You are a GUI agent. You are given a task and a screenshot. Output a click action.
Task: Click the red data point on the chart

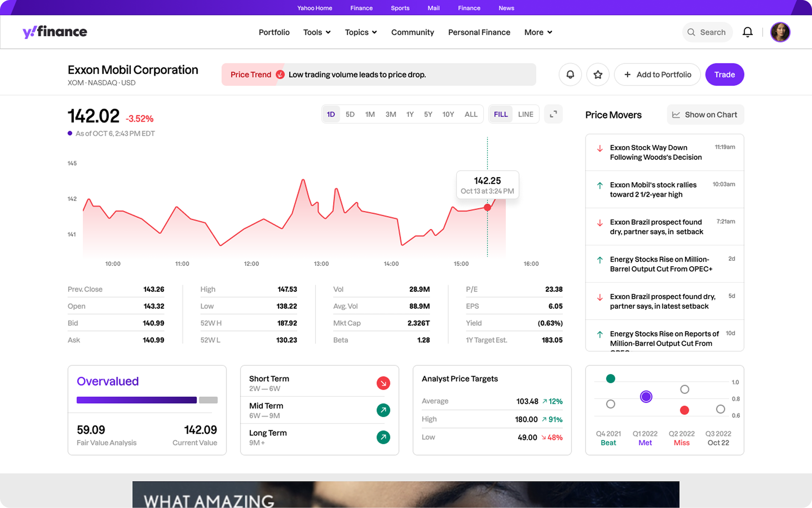tap(487, 207)
